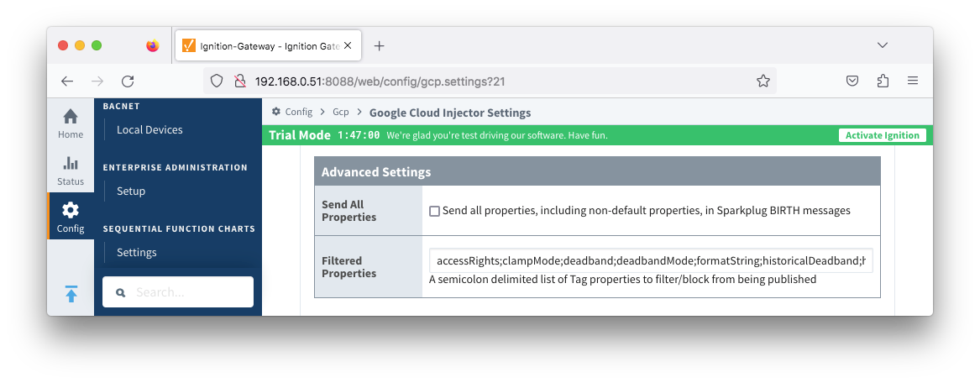Click the Filtered Properties text field
Viewport: 980px width, 383px height.
coord(650,261)
